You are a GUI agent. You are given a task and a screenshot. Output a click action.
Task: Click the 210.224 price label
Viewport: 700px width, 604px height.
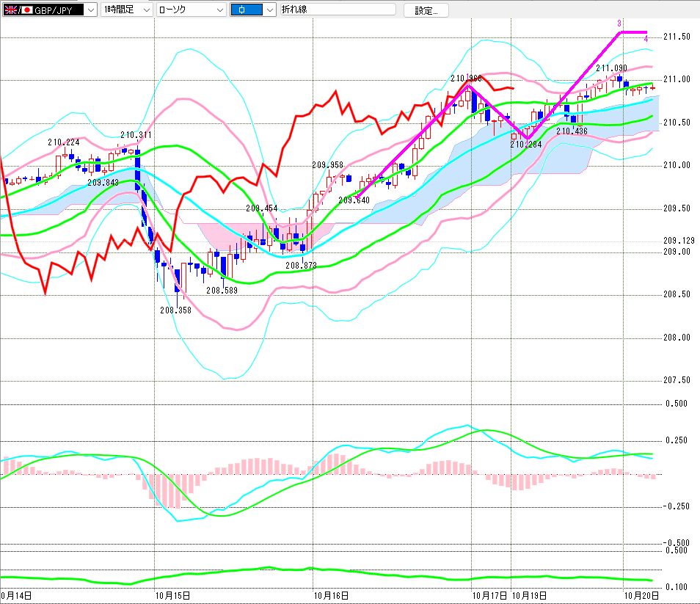coord(64,142)
